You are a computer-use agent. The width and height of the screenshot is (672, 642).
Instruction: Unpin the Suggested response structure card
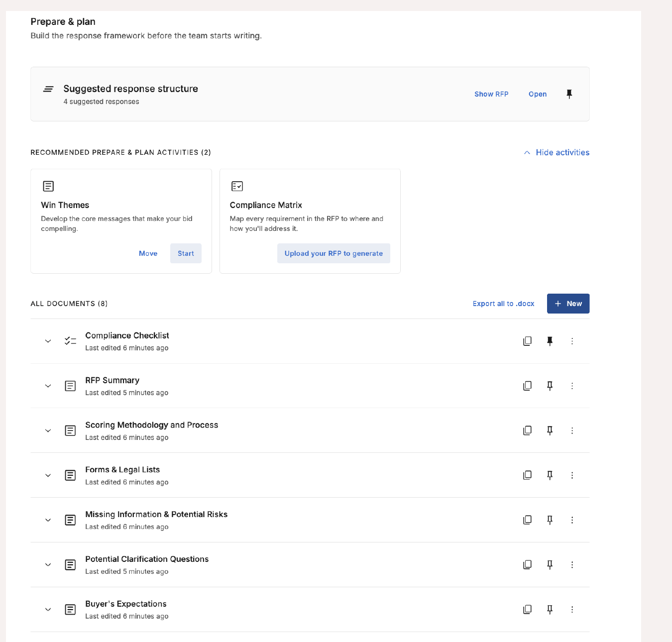[569, 94]
